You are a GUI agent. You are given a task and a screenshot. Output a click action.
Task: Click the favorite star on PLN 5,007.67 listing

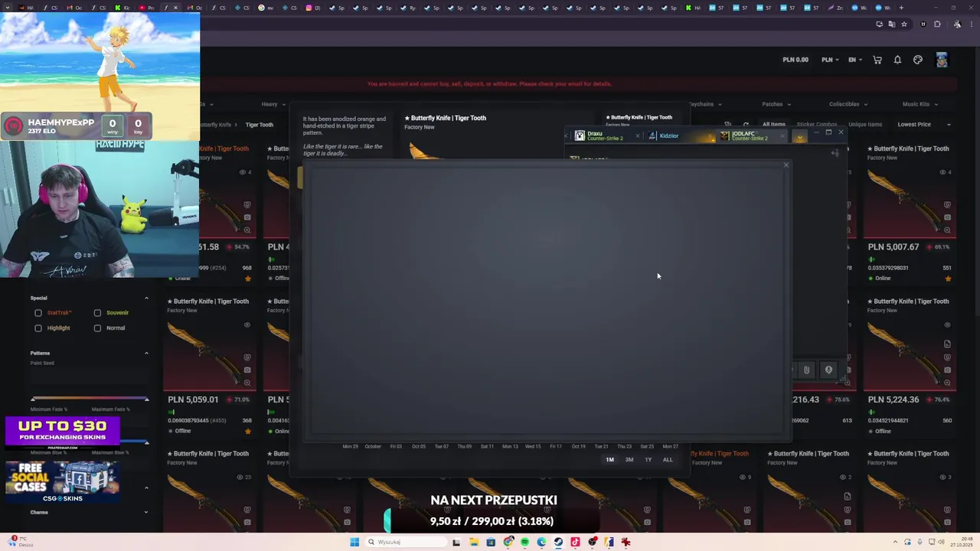tap(948, 279)
